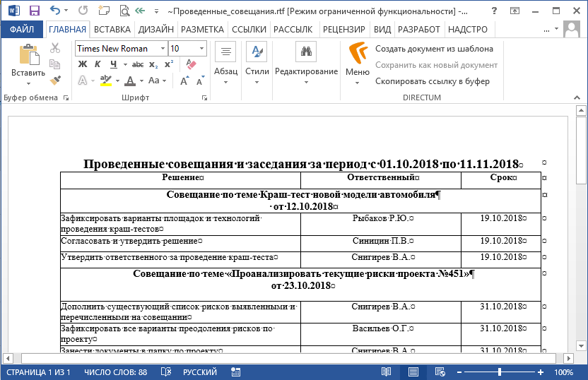This screenshot has width=588, height=380.
Task: Click СТРАНИЦА 1 ИЗ 1 status entry
Action: point(38,372)
